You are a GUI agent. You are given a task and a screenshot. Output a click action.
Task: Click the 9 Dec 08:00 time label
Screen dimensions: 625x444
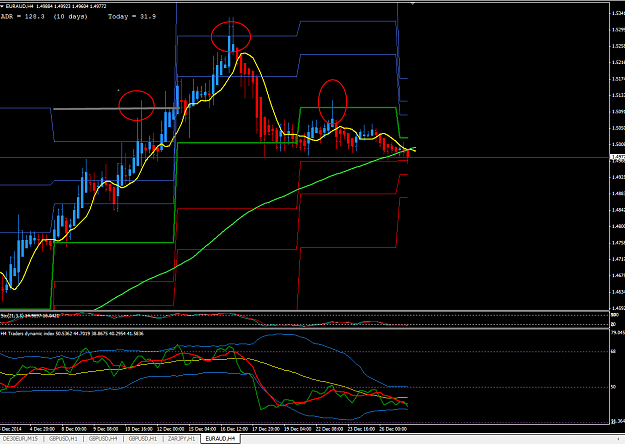click(106, 429)
